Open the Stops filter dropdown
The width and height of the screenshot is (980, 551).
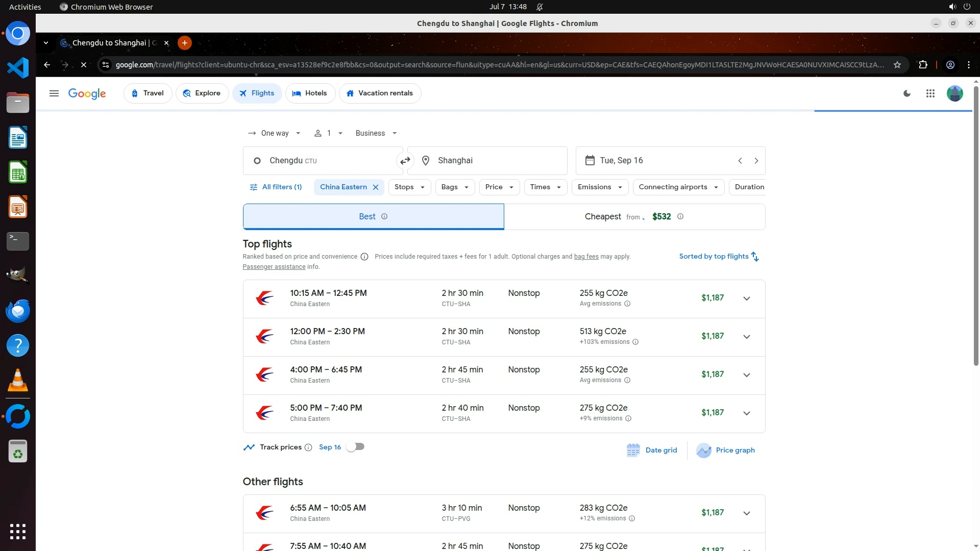[409, 187]
